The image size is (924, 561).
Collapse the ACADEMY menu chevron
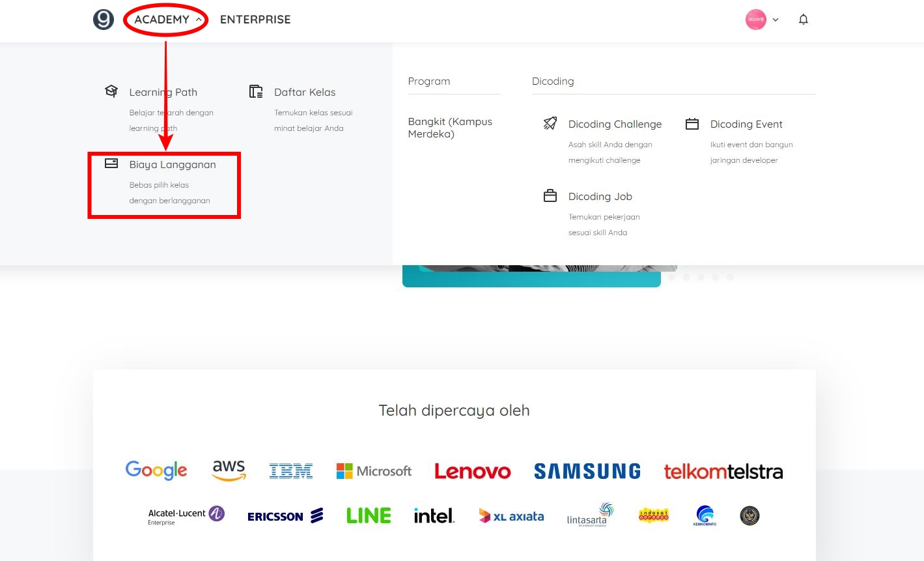pos(198,20)
